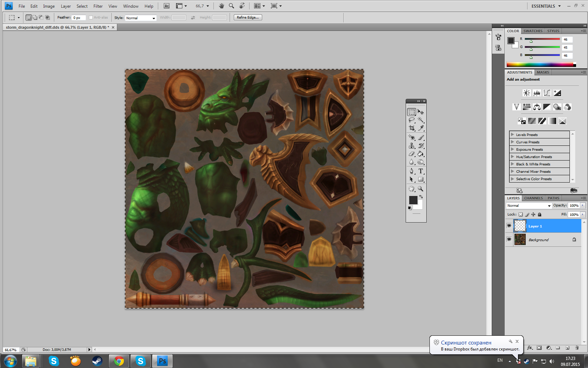
Task: Open the layer blend mode dropdown
Action: point(529,206)
